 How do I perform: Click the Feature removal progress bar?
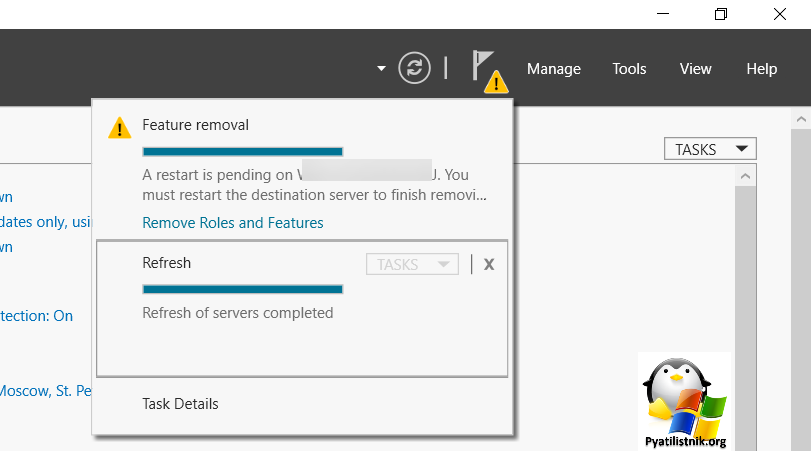[x=243, y=152]
